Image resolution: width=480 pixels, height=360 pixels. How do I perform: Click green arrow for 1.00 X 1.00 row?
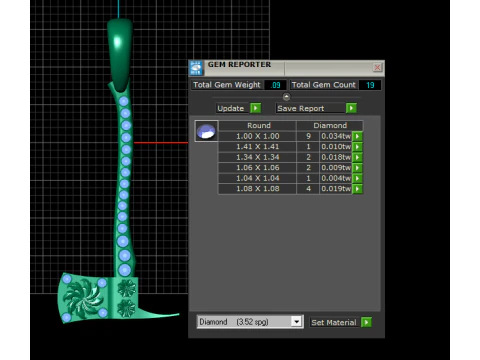[x=357, y=136]
